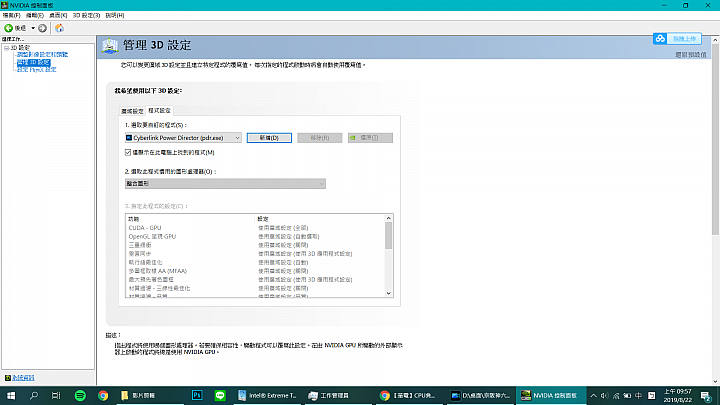The width and height of the screenshot is (720, 405).
Task: Switch to the PowerDirector D:\ taskbar item
Action: coord(480,395)
